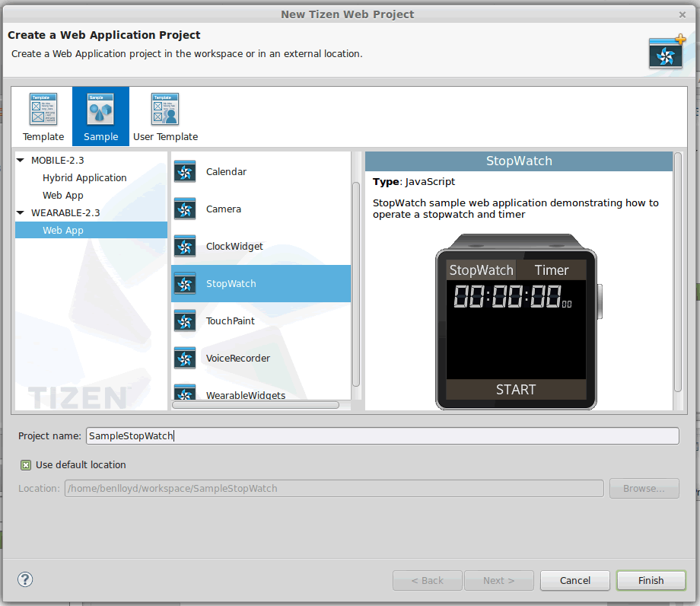Image resolution: width=700 pixels, height=606 pixels.
Task: Click the WearableWidgets sample icon
Action: [185, 392]
